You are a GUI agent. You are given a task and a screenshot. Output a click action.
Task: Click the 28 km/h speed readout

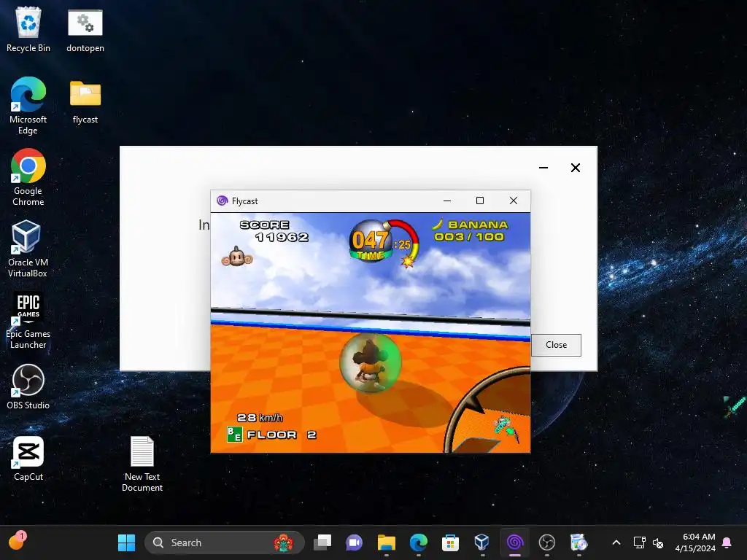(x=260, y=418)
